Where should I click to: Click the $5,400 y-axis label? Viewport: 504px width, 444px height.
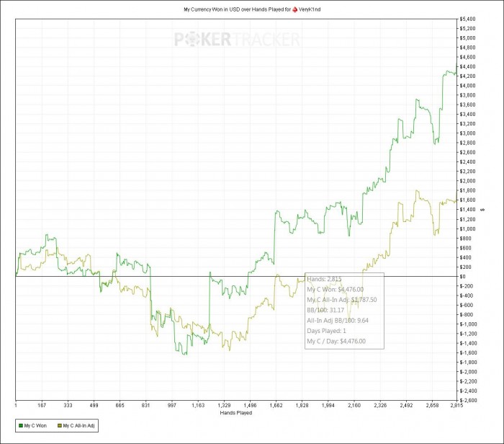[468, 19]
